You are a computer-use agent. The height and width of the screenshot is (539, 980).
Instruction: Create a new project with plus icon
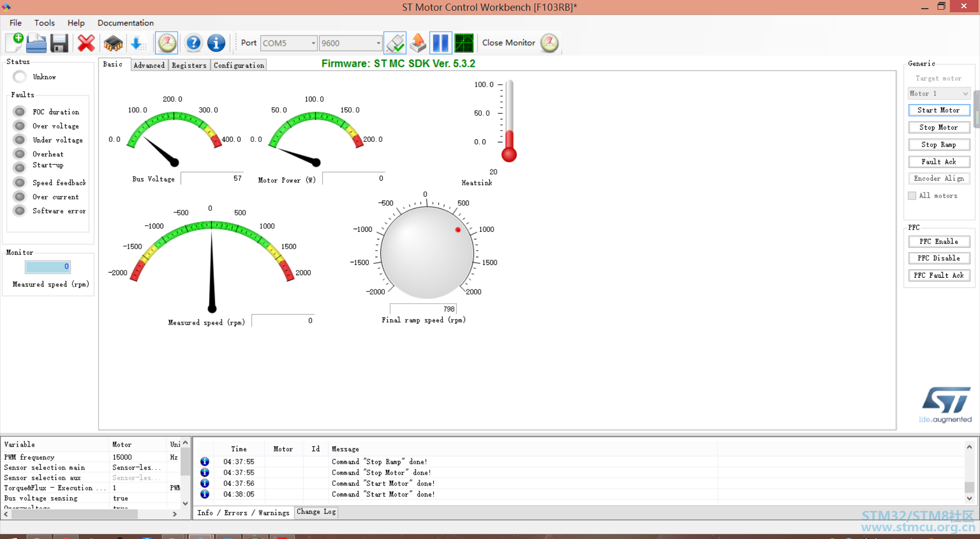point(15,43)
